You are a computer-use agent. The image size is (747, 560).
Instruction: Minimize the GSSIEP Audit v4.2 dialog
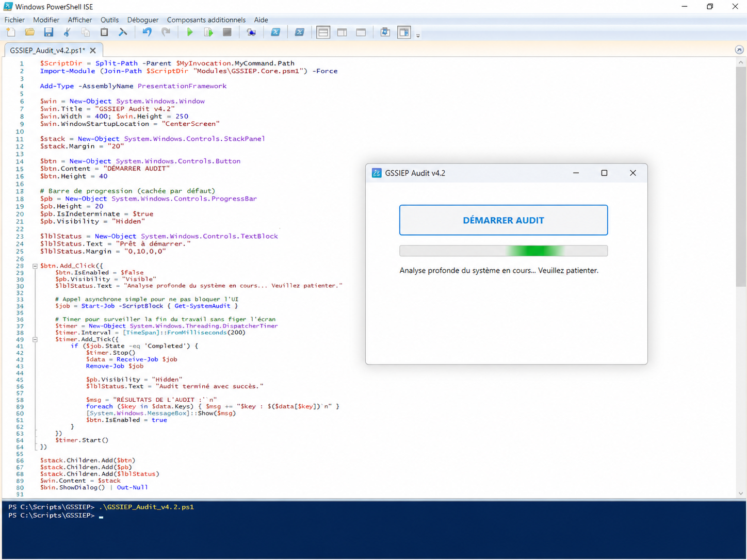click(x=576, y=173)
